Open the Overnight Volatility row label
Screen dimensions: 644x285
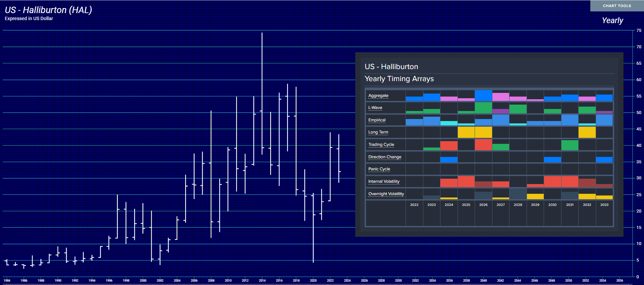pyautogui.click(x=386, y=194)
